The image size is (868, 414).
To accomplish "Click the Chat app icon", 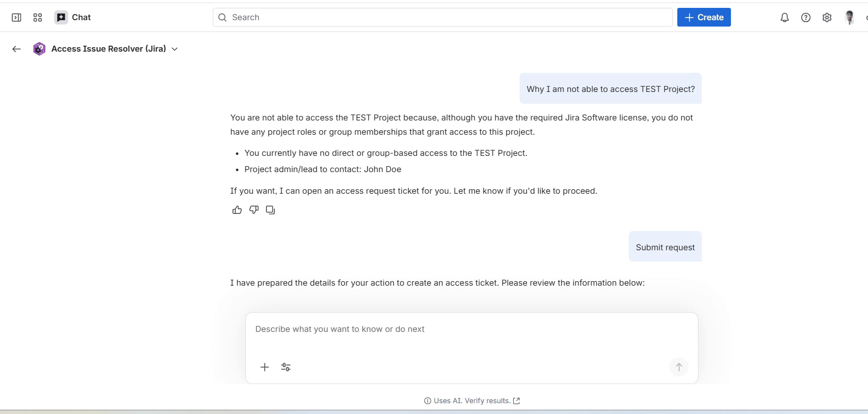I will click(61, 18).
